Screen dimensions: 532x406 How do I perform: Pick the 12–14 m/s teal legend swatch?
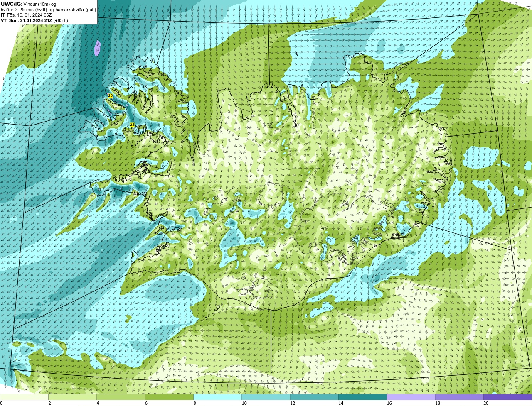click(314, 397)
